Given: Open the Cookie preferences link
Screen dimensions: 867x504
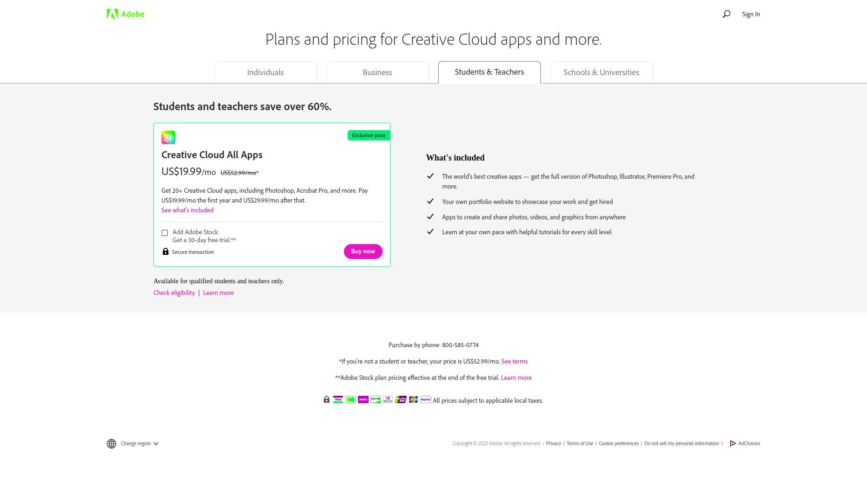Looking at the screenshot, I should pyautogui.click(x=619, y=443).
